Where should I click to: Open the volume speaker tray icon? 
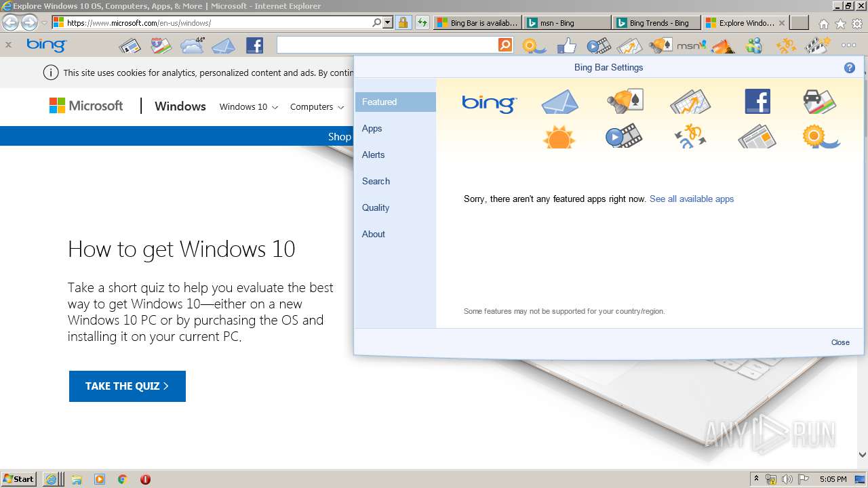(x=787, y=479)
